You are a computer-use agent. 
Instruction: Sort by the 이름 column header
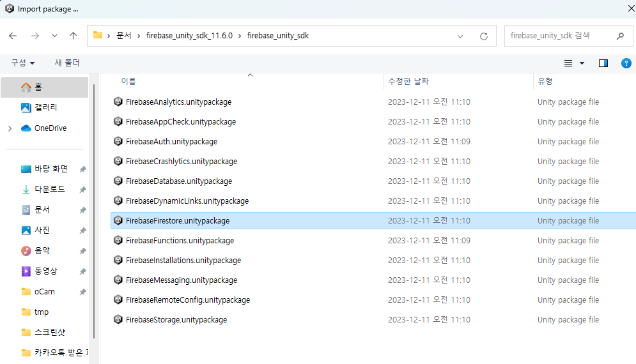point(128,81)
